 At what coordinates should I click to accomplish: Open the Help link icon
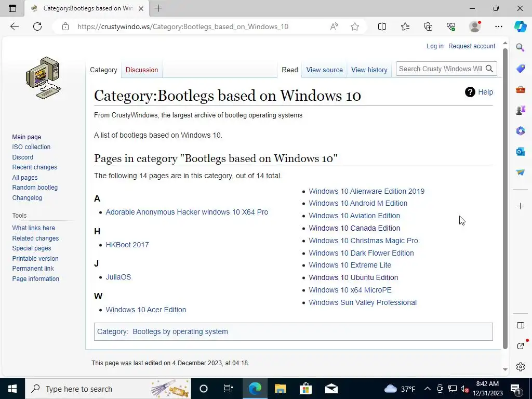(x=478, y=92)
